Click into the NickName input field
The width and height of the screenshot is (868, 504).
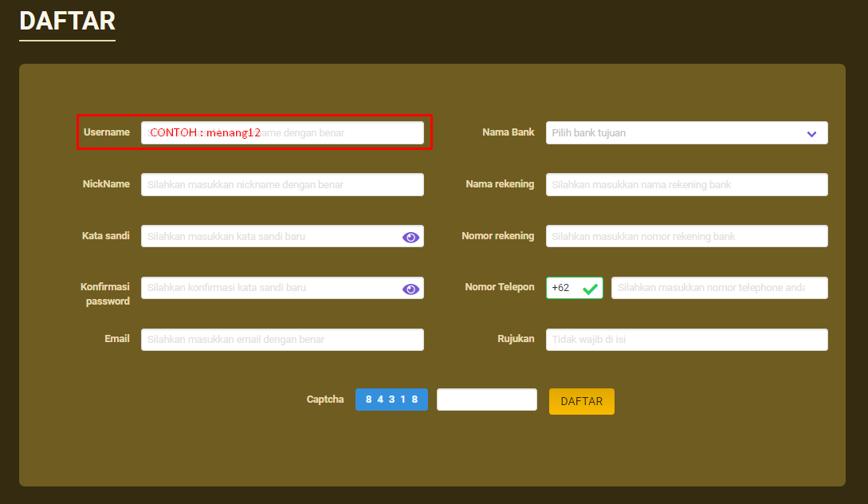282,185
